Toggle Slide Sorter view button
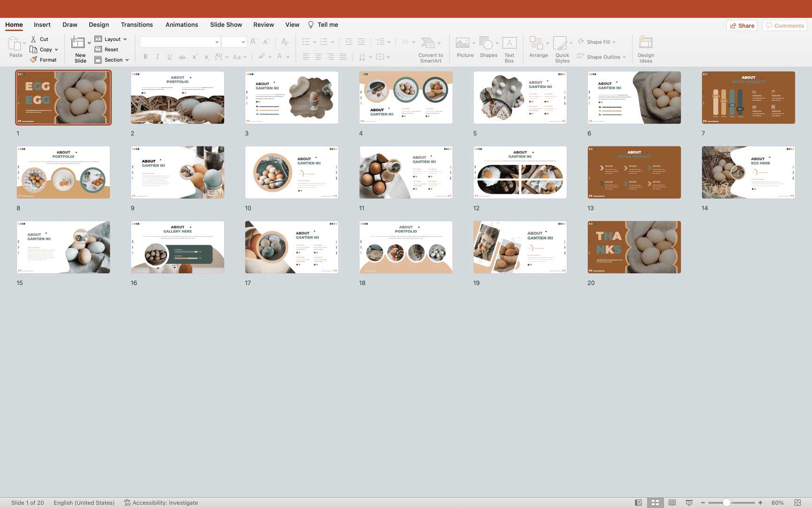Screen dimensions: 812x508 pyautogui.click(x=655, y=503)
